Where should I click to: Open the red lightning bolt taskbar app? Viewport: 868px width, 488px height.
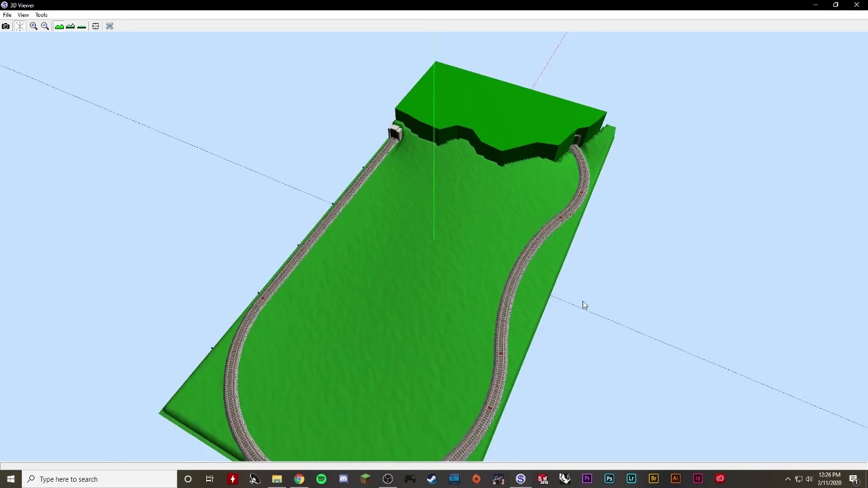[233, 479]
